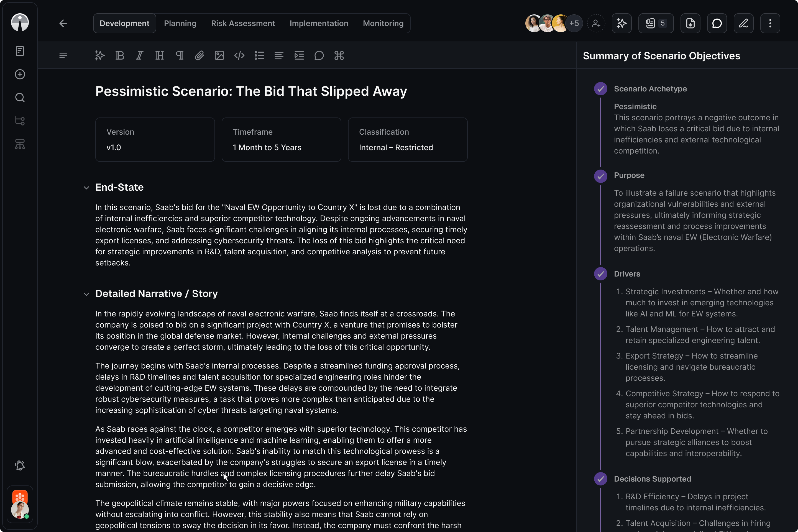
Task: Click the back arrow button
Action: 63,23
